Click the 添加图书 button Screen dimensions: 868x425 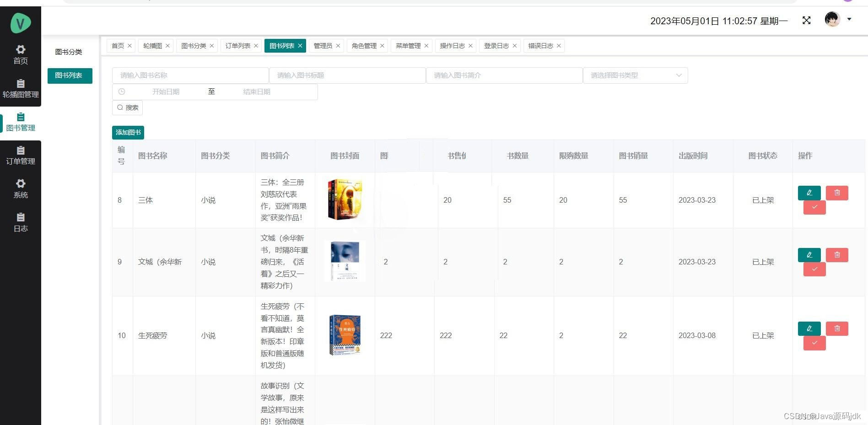128,132
